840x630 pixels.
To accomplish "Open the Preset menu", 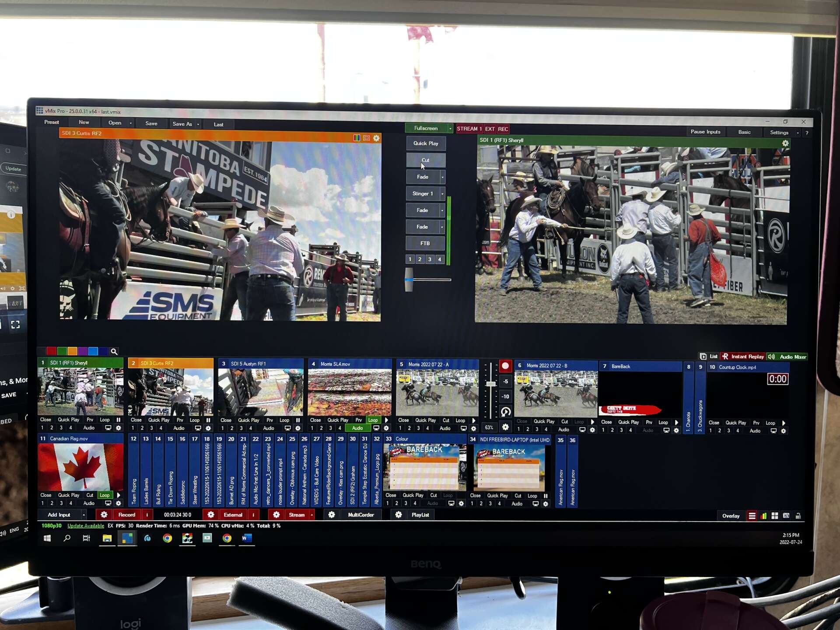I will pos(51,122).
